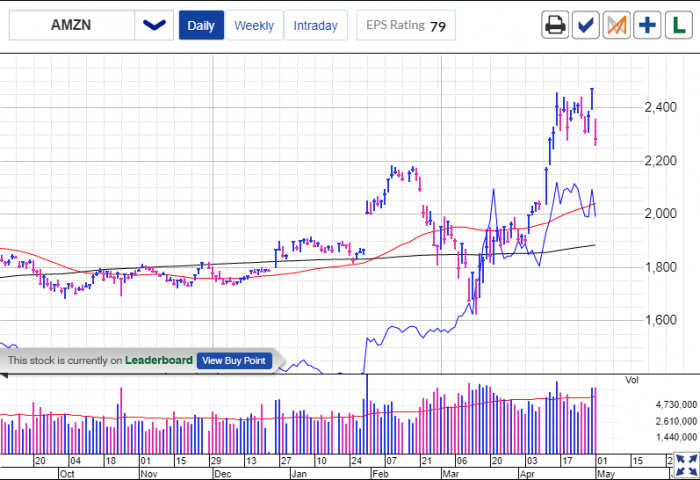Switch to the Weekly chart tab
This screenshot has height=480, width=700.
point(254,26)
